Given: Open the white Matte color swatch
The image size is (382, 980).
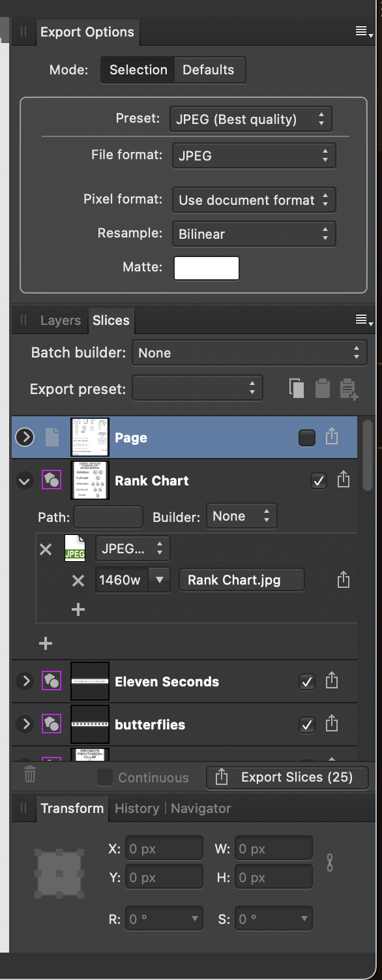Looking at the screenshot, I should pyautogui.click(x=207, y=268).
